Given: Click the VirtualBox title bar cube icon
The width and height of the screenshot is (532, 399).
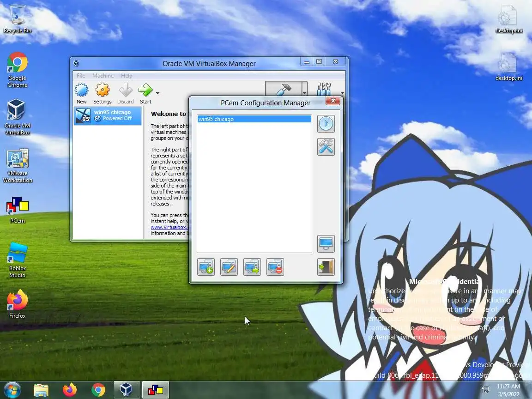Looking at the screenshot, I should click(76, 63).
